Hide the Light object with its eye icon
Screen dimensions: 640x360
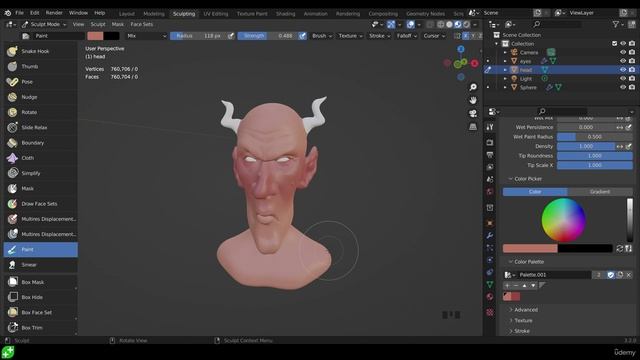(x=623, y=78)
